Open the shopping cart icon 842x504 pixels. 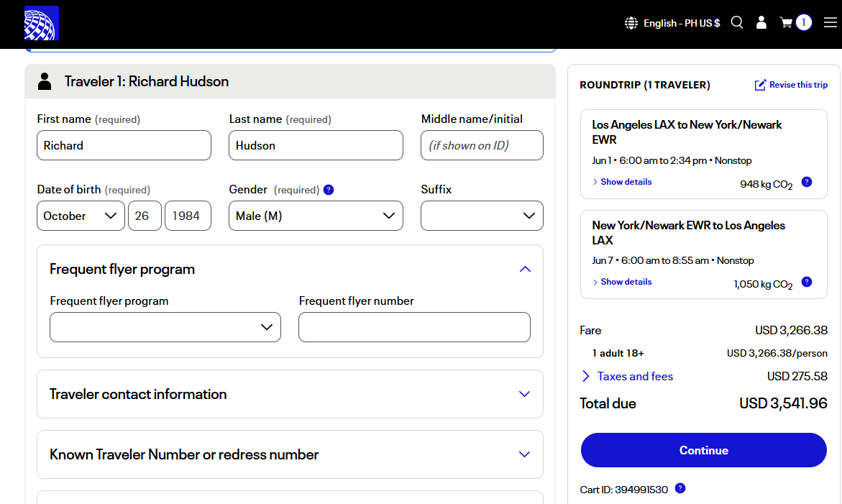point(786,22)
